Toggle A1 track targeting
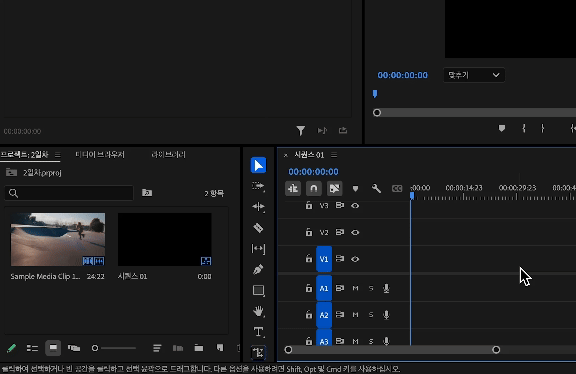Screen dimensions: 576x374 [x=324, y=288]
